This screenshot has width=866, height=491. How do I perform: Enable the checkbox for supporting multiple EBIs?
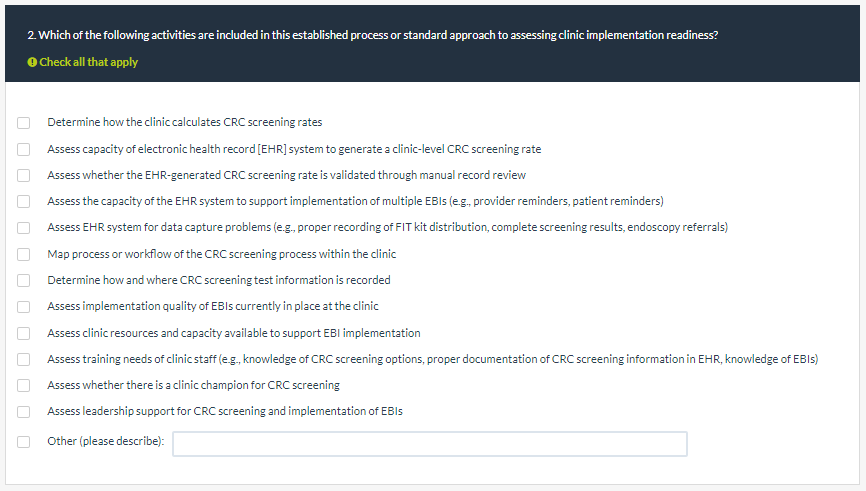(23, 202)
